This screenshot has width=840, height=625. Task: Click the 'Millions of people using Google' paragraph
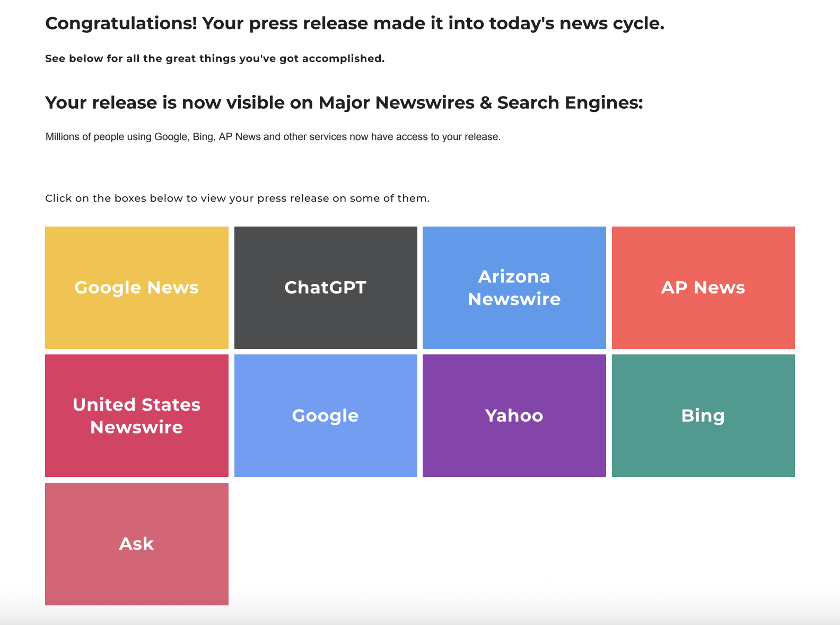pos(273,137)
